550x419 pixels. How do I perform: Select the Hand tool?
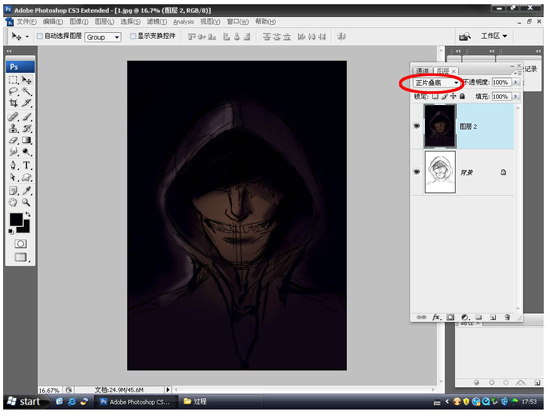pyautogui.click(x=13, y=202)
